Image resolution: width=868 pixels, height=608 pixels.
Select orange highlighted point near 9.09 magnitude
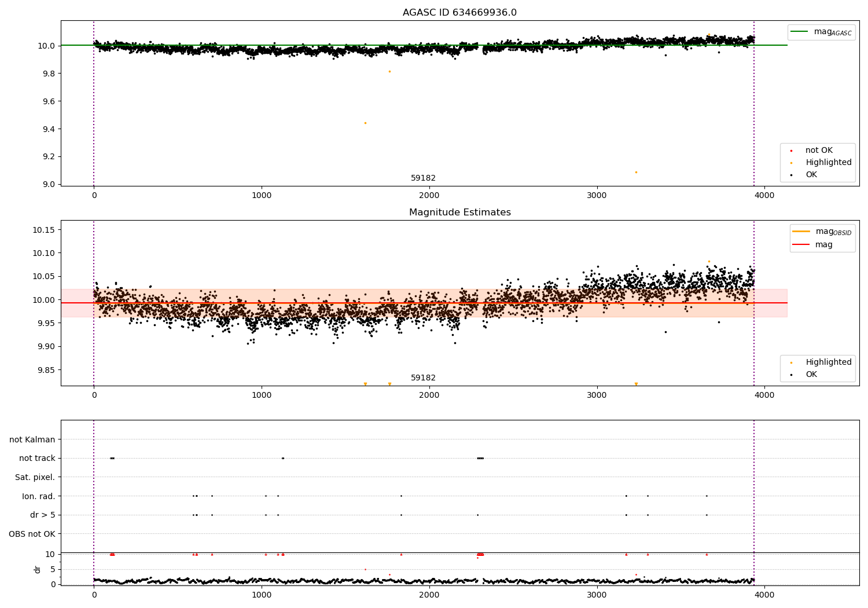636,172
